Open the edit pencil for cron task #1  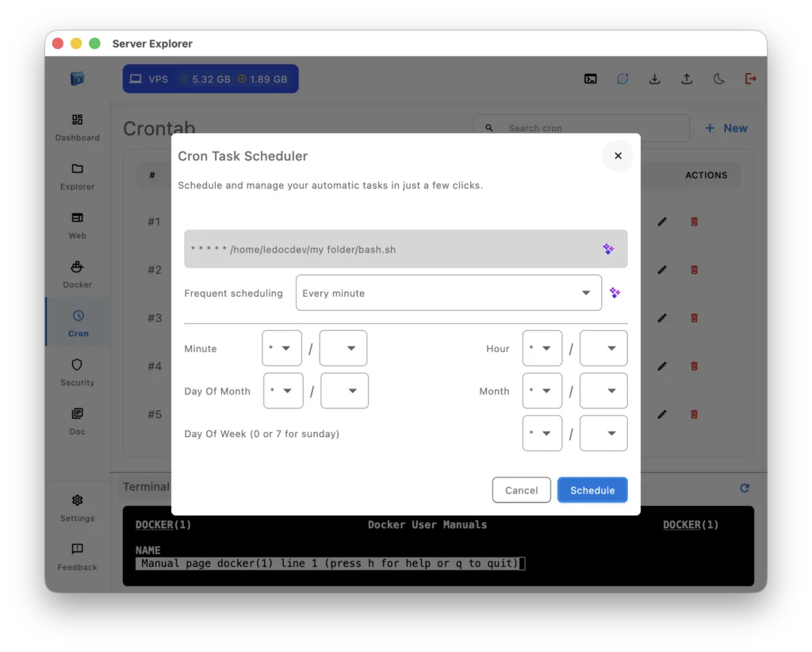[662, 222]
